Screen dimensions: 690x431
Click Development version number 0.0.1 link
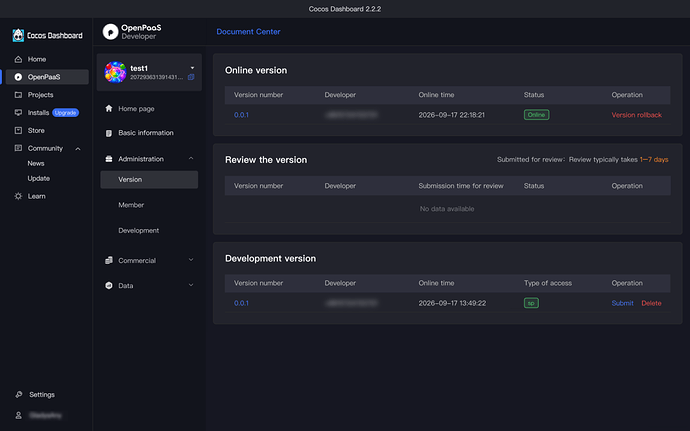[241, 303]
